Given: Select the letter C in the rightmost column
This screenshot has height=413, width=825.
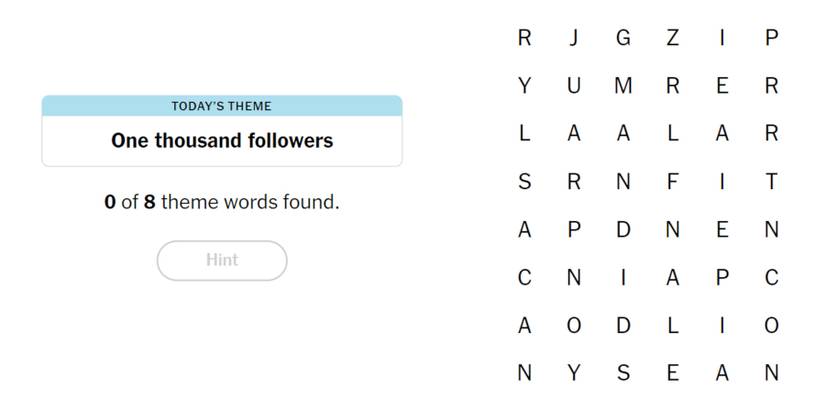Looking at the screenshot, I should [x=771, y=278].
